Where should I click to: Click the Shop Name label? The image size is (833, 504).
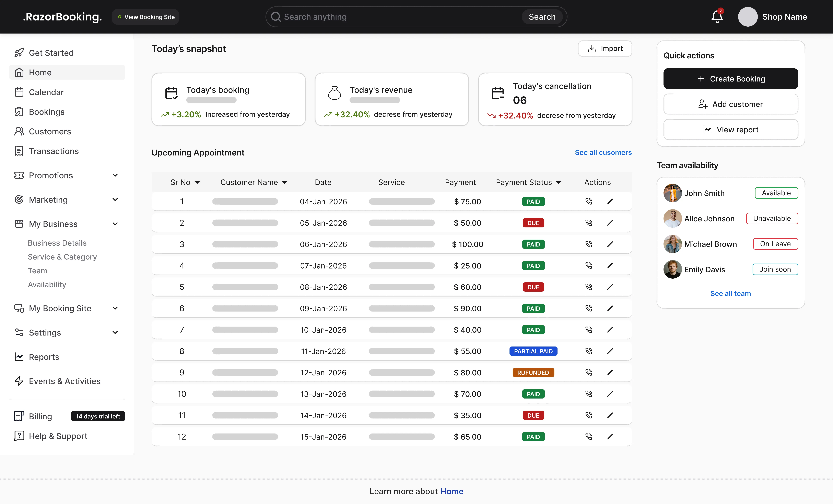(785, 17)
